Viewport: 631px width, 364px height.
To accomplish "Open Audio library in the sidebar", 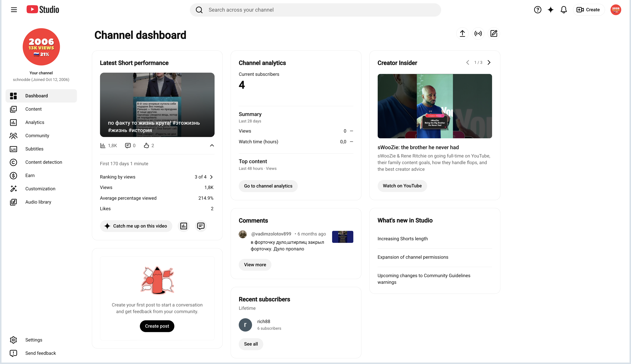I will [41, 202].
